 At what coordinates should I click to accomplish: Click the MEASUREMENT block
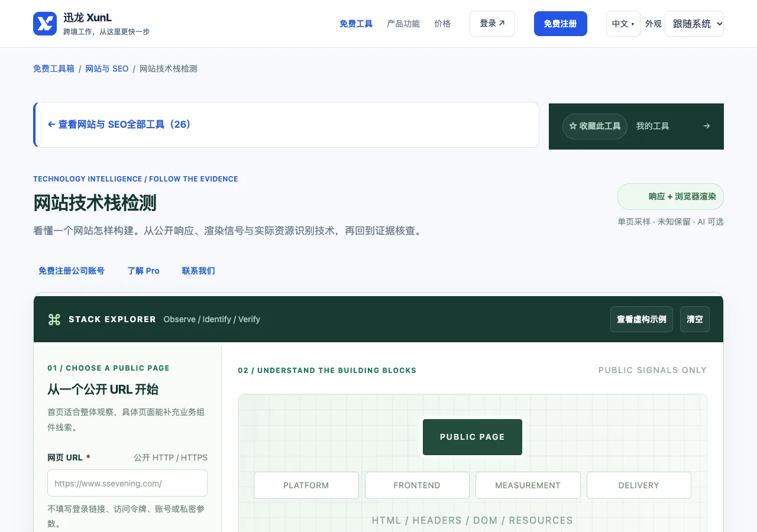(x=528, y=485)
